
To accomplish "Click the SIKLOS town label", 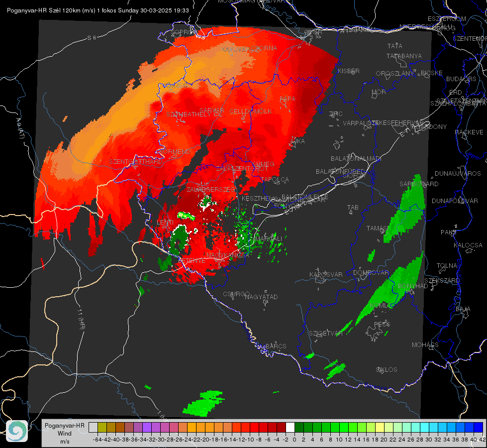I will point(387,370).
